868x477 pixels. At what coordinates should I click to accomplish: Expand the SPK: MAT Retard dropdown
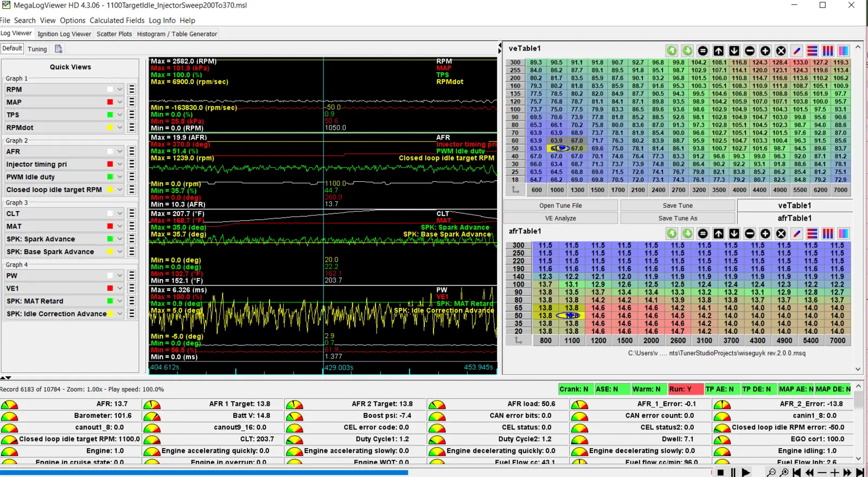coord(120,301)
